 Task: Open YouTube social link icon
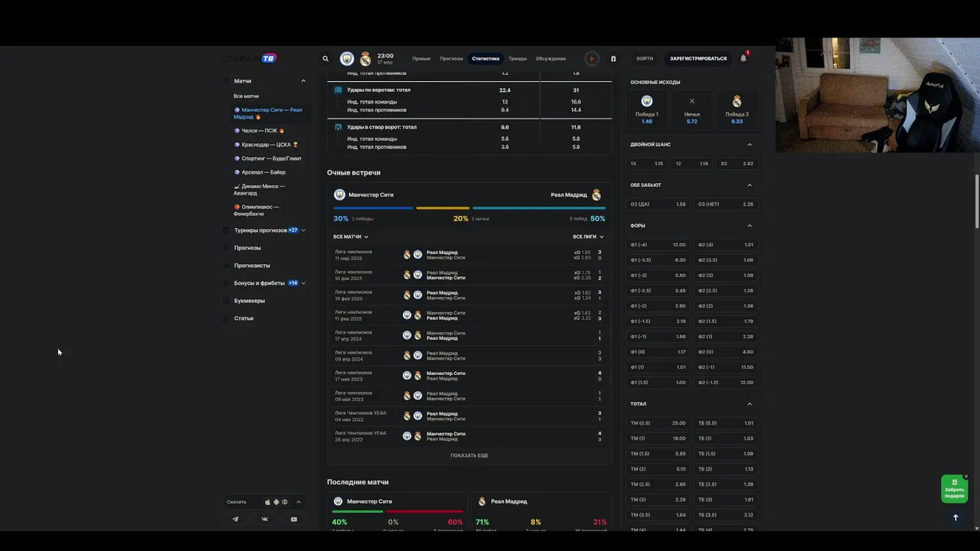click(294, 519)
